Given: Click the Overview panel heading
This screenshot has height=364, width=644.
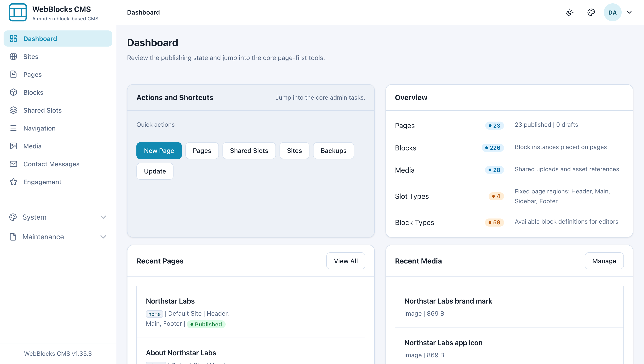Looking at the screenshot, I should 411,97.
